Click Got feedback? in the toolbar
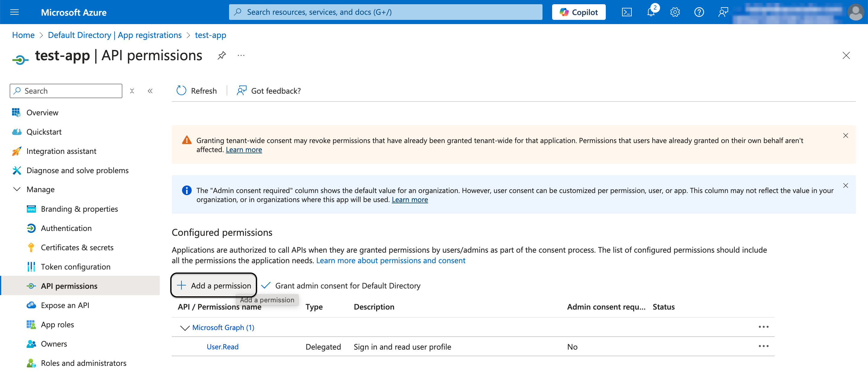Image resolution: width=868 pixels, height=374 pixels. point(269,91)
